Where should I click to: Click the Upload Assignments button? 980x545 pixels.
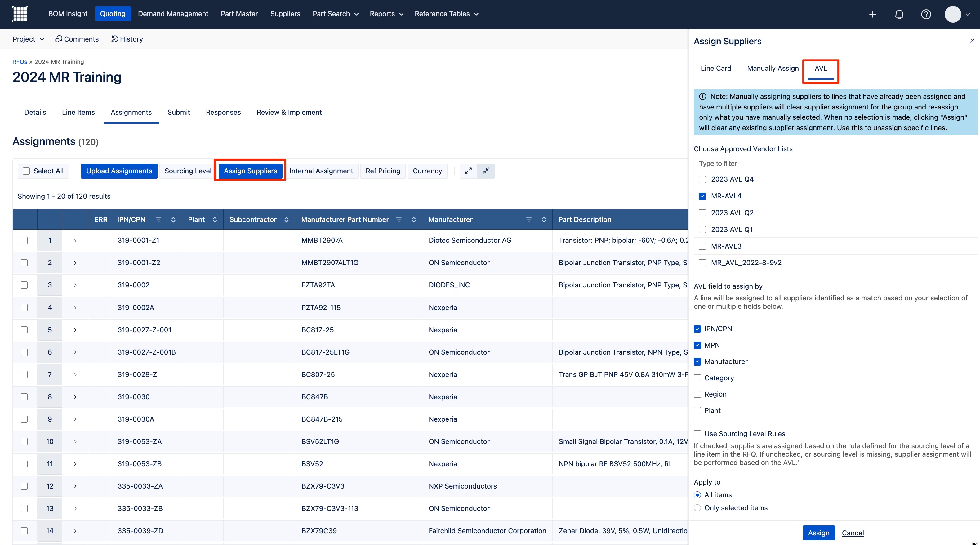pyautogui.click(x=119, y=171)
